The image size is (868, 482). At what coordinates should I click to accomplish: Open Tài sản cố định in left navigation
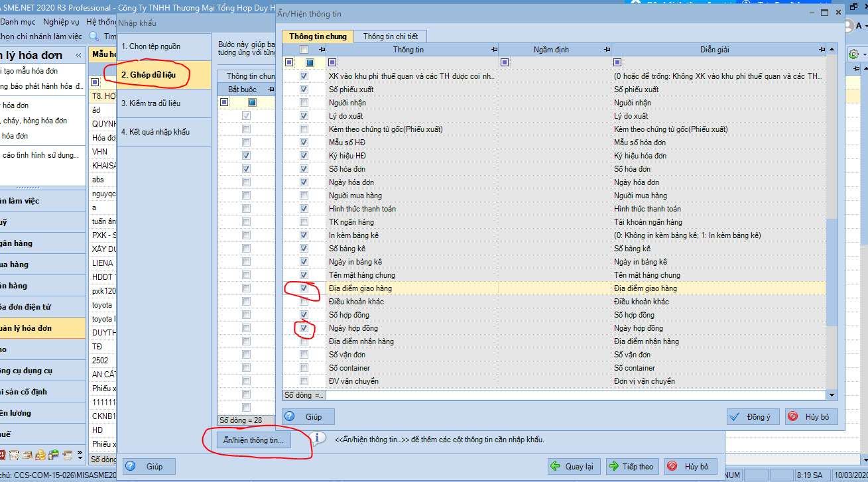pyautogui.click(x=42, y=392)
